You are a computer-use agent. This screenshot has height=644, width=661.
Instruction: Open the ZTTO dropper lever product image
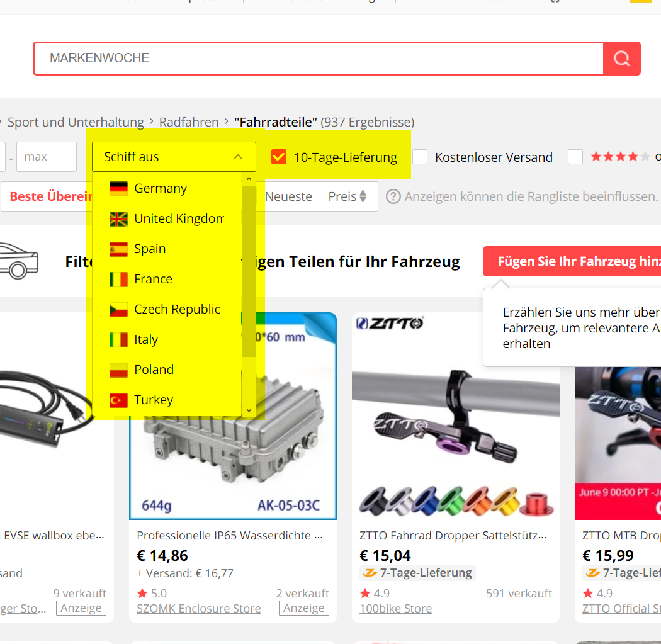(456, 416)
